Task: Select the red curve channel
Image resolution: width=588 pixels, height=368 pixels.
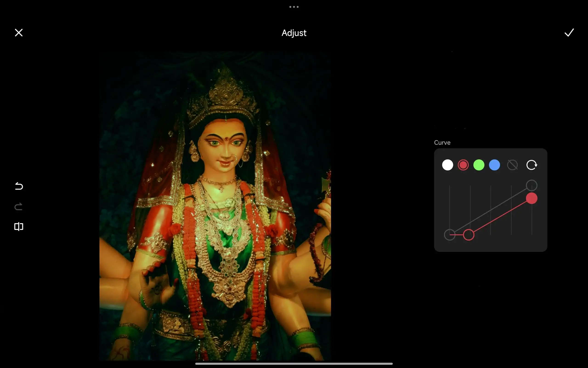Action: click(463, 165)
